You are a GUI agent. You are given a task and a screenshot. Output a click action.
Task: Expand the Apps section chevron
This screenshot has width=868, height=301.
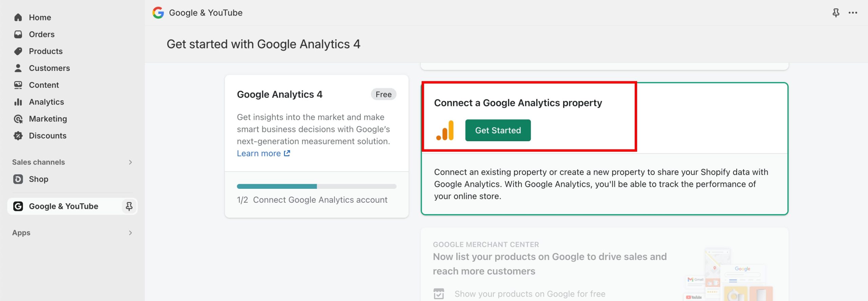point(131,233)
